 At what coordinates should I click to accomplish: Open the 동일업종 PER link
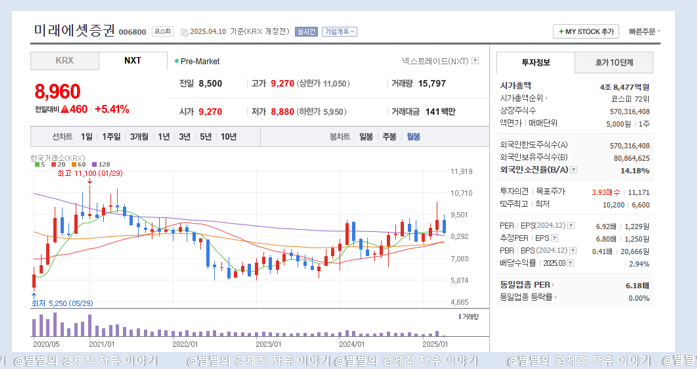tap(527, 285)
